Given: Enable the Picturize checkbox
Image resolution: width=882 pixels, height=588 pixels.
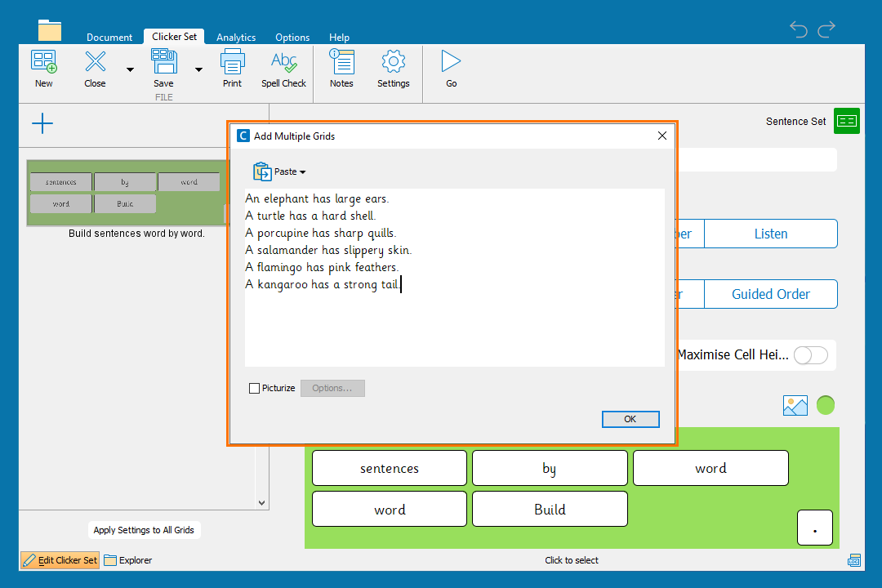Looking at the screenshot, I should tap(255, 389).
